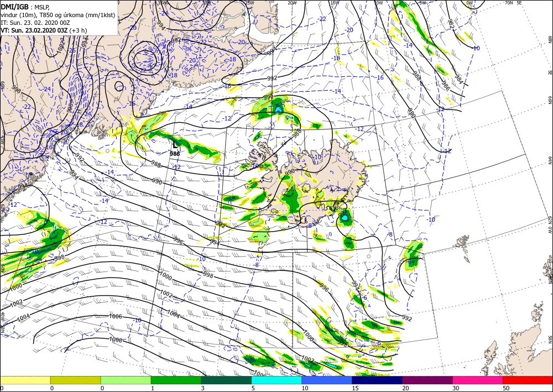Click the pink 30 mm legend swatch
This screenshot has width=553, height=392.
[478, 380]
